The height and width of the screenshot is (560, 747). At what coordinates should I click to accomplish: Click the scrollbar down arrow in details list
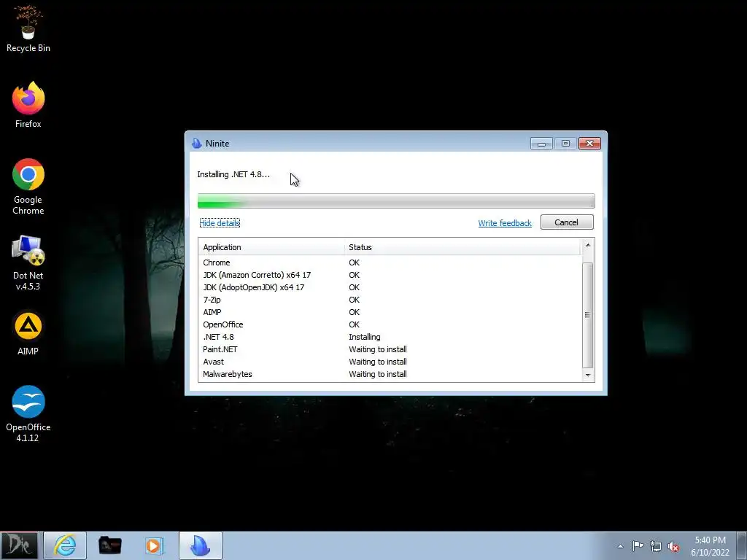[587, 376]
